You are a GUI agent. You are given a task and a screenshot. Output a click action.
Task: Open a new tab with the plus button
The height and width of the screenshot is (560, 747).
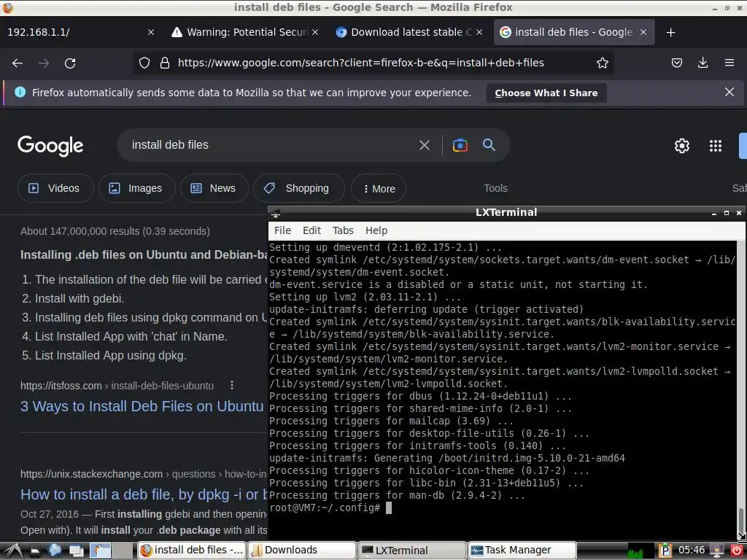671,32
